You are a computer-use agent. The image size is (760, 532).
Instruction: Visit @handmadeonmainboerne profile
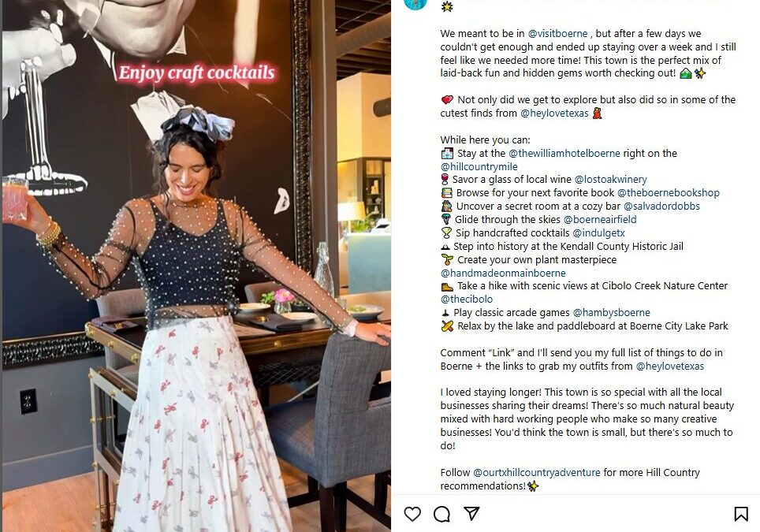click(503, 273)
